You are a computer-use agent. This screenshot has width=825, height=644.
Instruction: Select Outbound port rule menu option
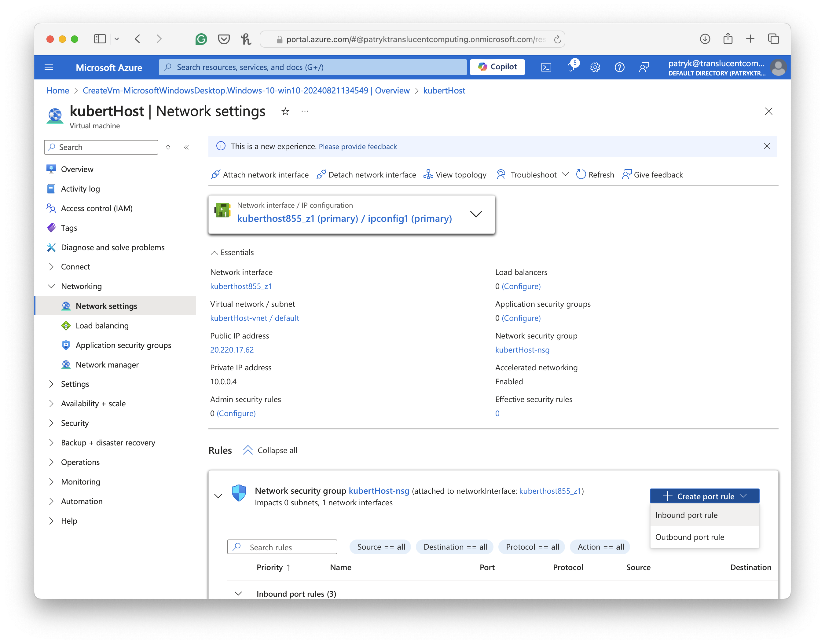(690, 537)
